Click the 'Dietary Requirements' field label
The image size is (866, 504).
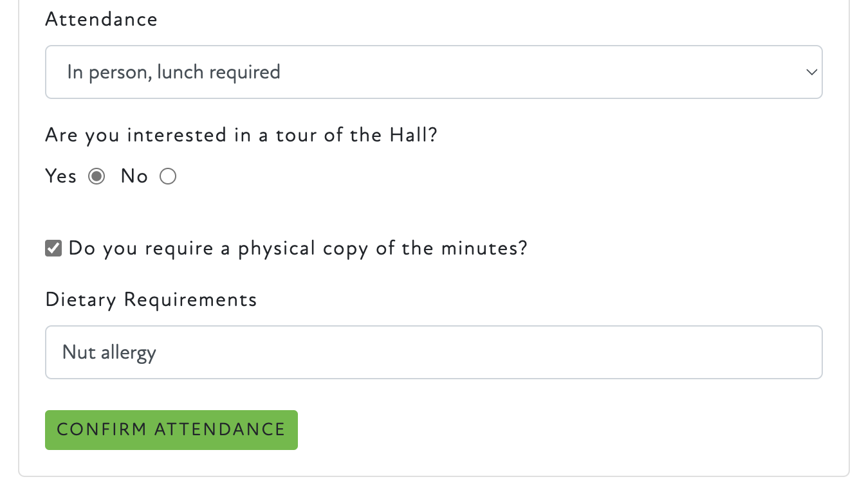[151, 300]
